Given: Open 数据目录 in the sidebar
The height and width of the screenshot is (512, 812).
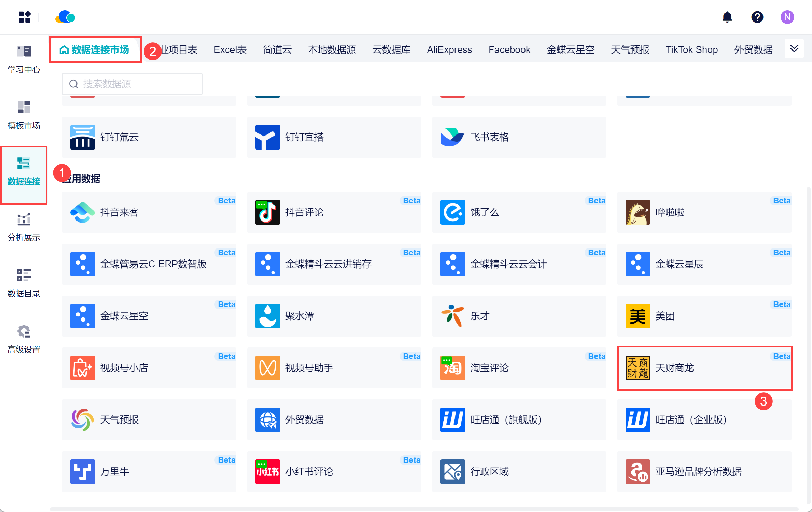Looking at the screenshot, I should coord(24,283).
